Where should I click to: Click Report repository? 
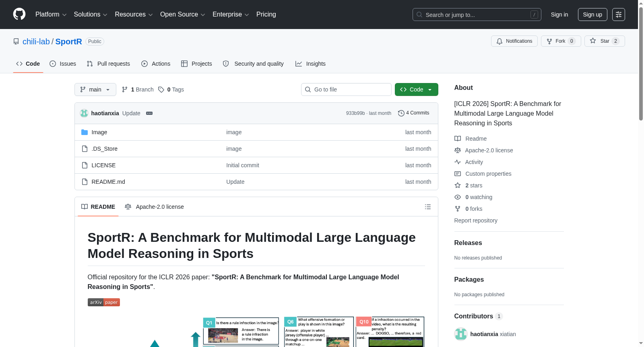476,220
